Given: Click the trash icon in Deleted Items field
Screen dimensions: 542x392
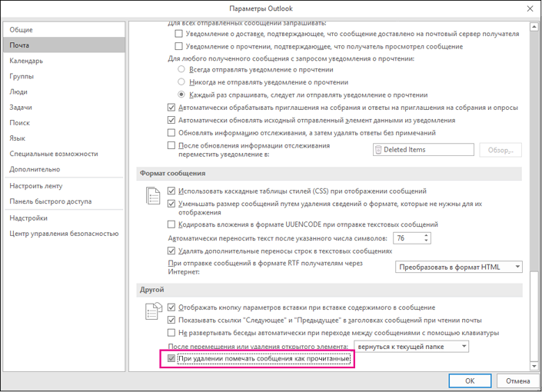Looking at the screenshot, I should (378, 150).
